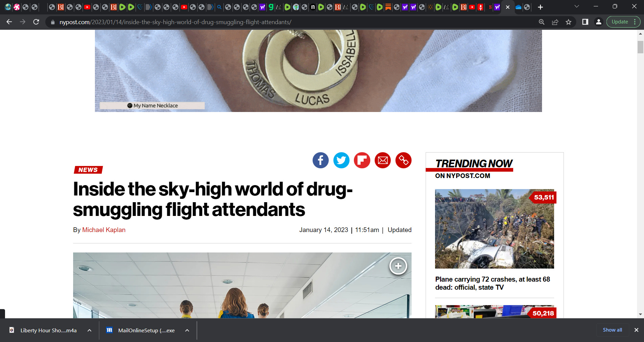Image resolution: width=644 pixels, height=342 pixels.
Task: Click the flight attendants article photo
Action: (242, 285)
